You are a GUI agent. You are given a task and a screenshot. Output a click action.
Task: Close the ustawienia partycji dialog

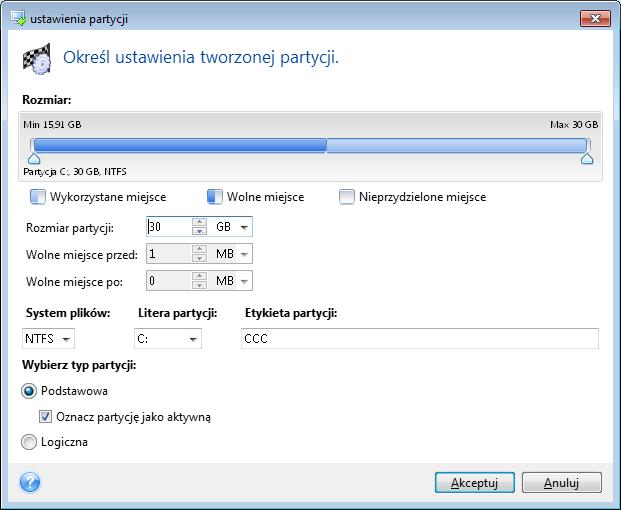coord(595,19)
